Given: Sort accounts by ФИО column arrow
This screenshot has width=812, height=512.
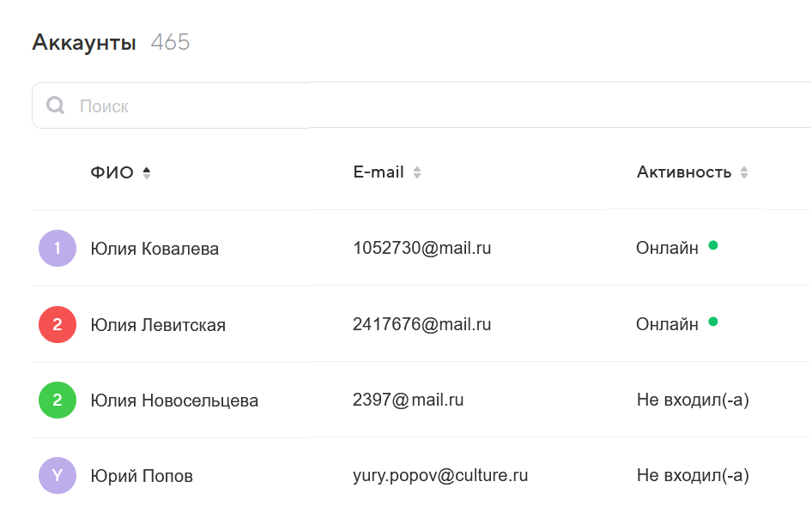Looking at the screenshot, I should [147, 172].
